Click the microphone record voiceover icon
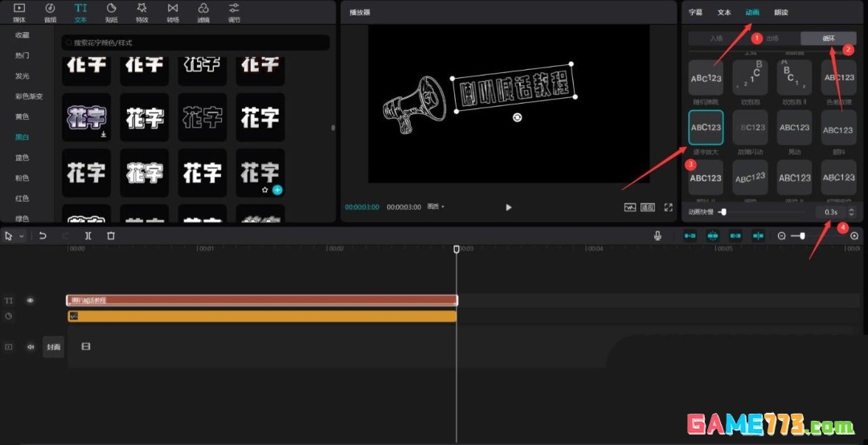Image resolution: width=868 pixels, height=445 pixels. click(657, 236)
